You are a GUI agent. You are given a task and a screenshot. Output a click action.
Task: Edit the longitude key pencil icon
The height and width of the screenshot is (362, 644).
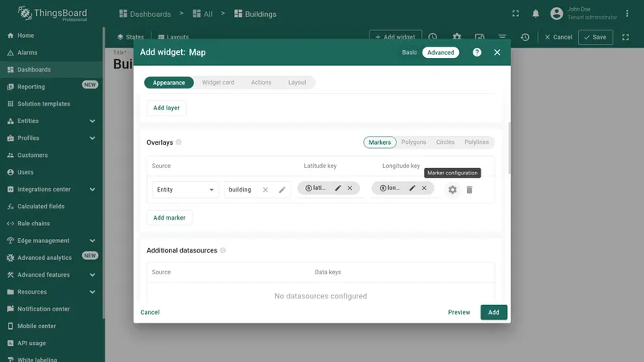412,188
